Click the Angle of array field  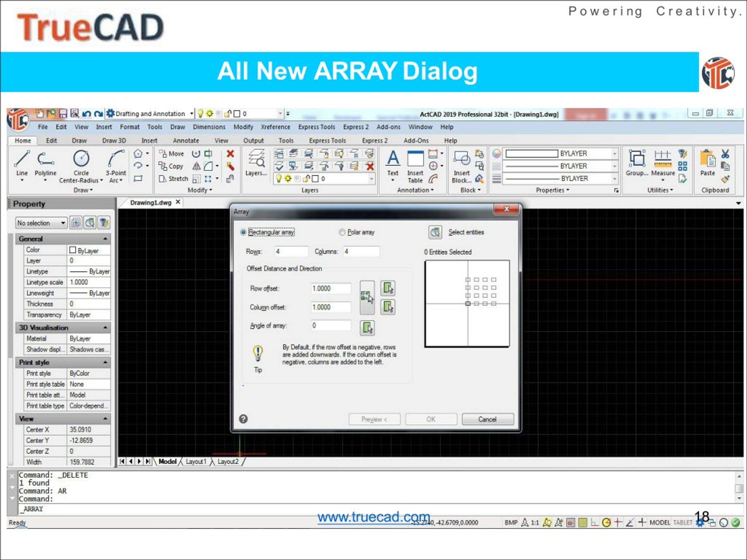[x=331, y=325]
